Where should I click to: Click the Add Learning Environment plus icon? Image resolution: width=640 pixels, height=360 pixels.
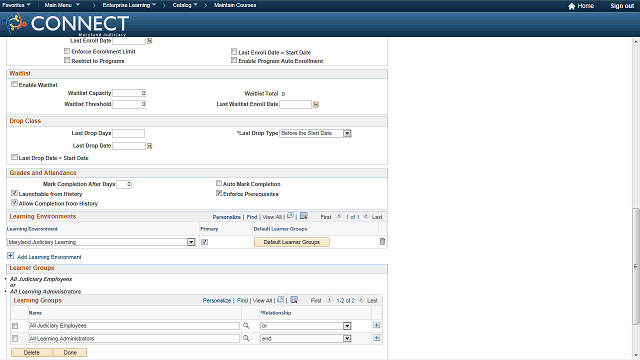click(10, 256)
